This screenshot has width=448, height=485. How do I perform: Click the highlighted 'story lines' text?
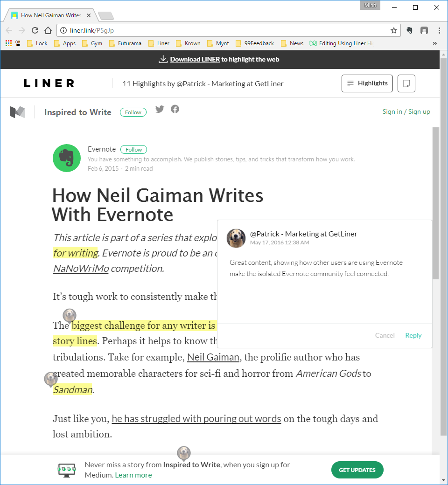75,341
